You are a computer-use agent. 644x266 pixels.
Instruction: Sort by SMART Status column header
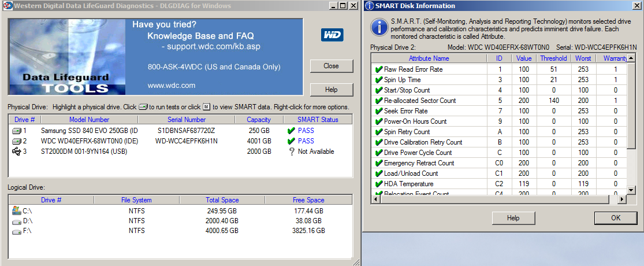318,120
